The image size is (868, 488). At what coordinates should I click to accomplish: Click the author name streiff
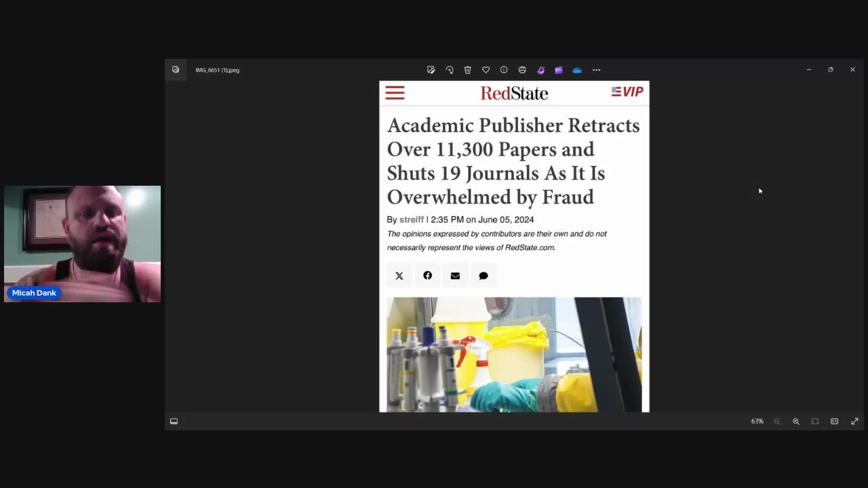pos(412,220)
